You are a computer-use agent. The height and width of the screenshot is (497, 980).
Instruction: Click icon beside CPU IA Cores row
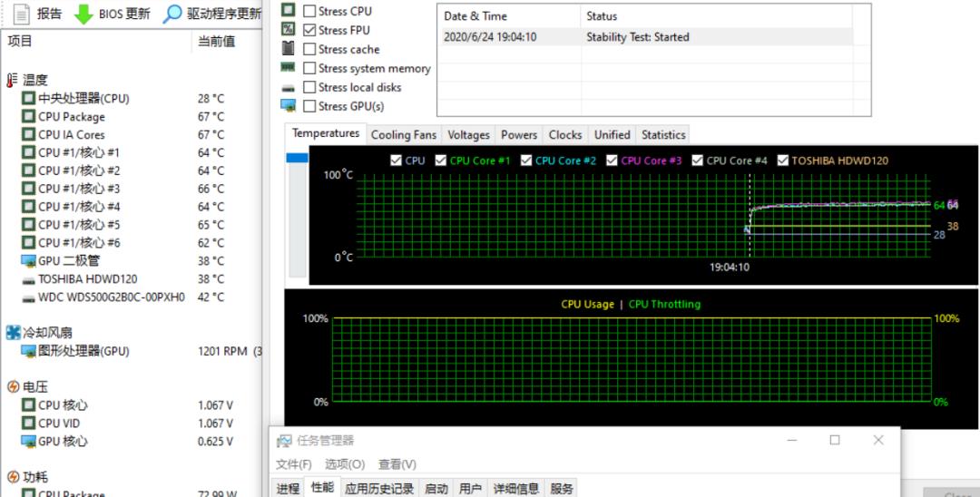pyautogui.click(x=28, y=135)
